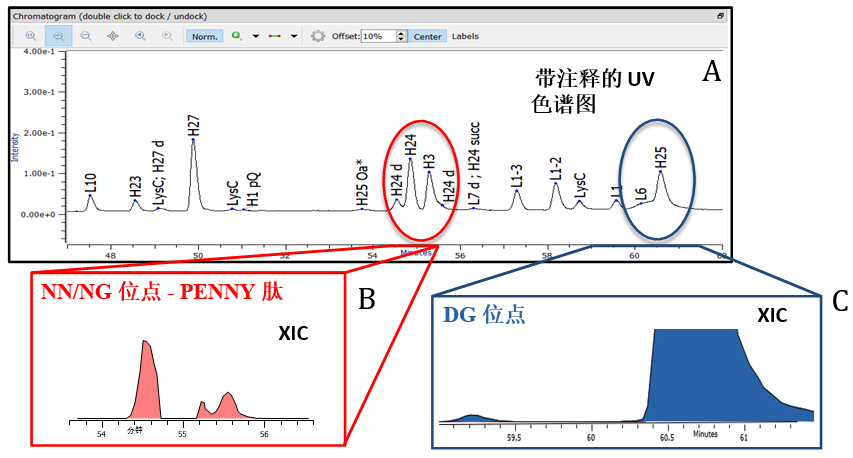
Task: Toggle the Norm. normalization button
Action: pos(204,36)
